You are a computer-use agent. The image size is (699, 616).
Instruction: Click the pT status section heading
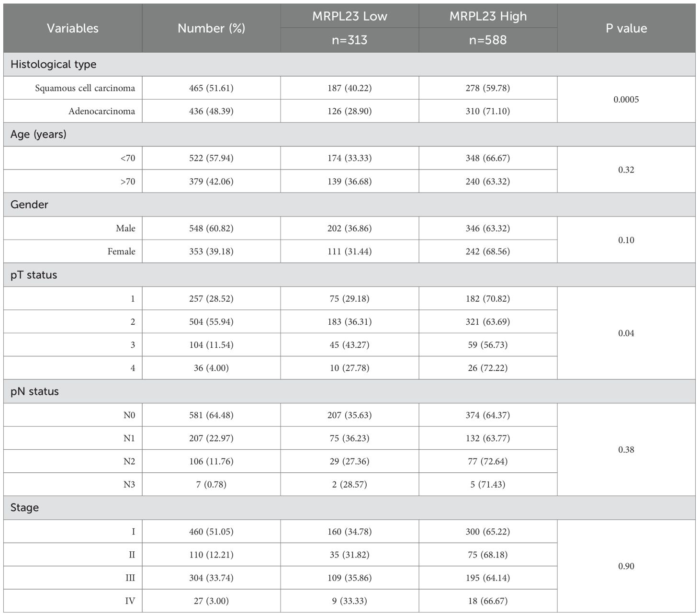click(x=34, y=275)
